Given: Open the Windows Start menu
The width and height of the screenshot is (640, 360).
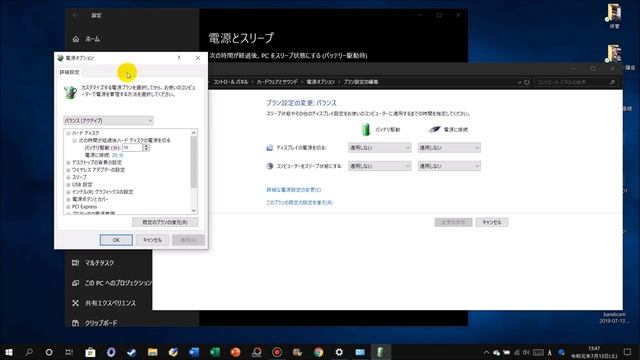Looking at the screenshot, I should pos(8,352).
